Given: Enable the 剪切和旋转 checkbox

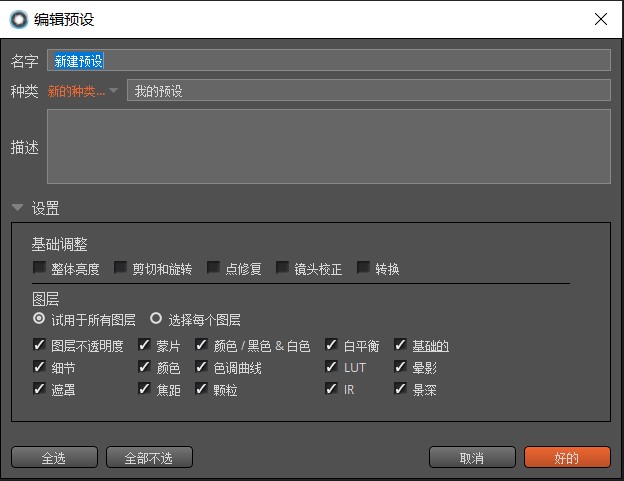Looking at the screenshot, I should [x=121, y=267].
